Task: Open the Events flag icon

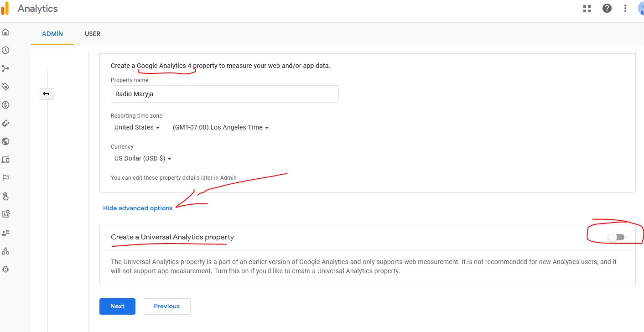Action: click(x=5, y=178)
